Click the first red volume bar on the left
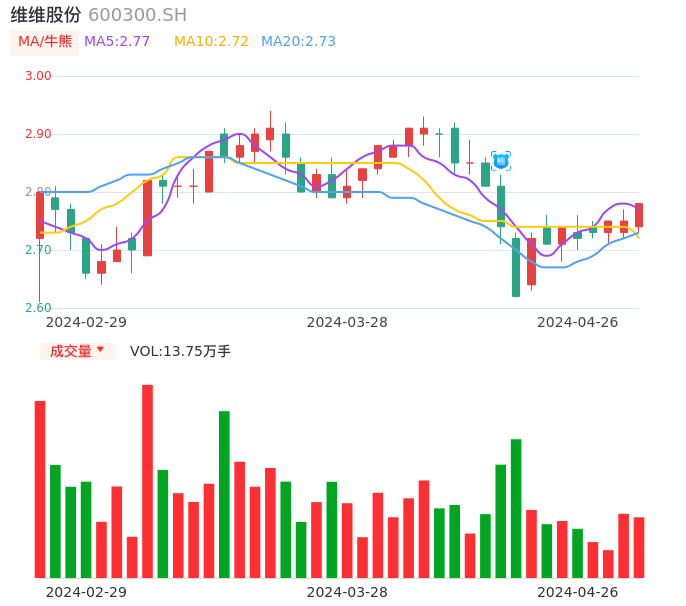This screenshot has width=686, height=606. click(x=40, y=489)
